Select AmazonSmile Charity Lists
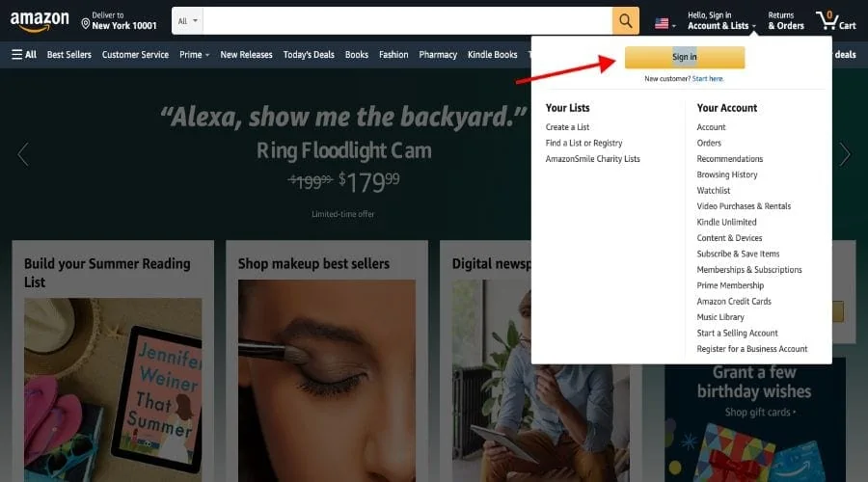This screenshot has height=482, width=868. click(x=592, y=159)
